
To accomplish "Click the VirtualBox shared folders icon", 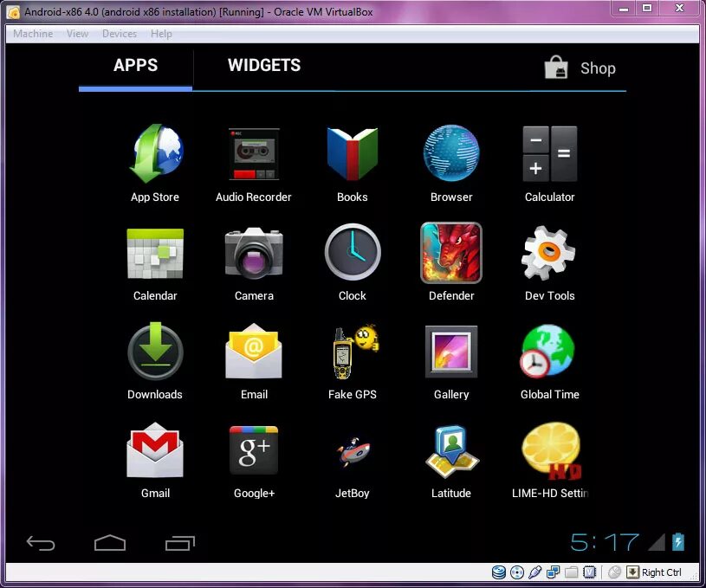I will [572, 572].
